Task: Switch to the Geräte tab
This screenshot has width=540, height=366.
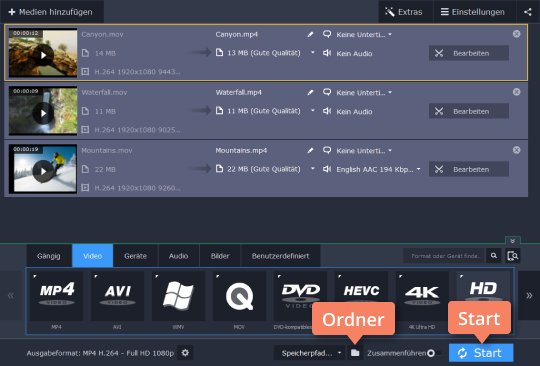Action: pos(135,256)
